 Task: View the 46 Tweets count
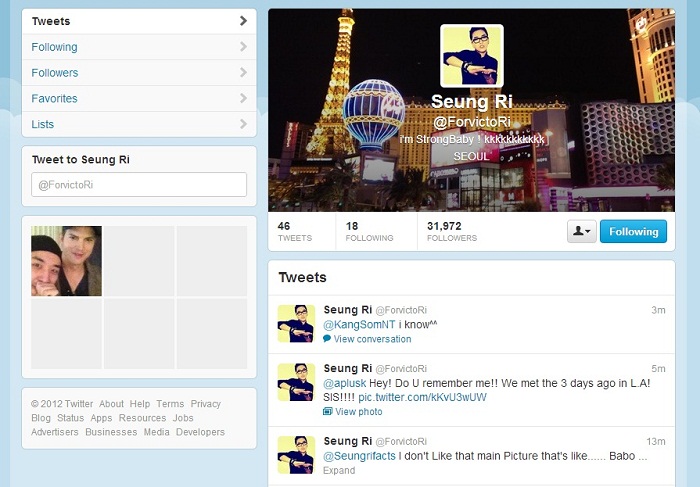point(295,231)
